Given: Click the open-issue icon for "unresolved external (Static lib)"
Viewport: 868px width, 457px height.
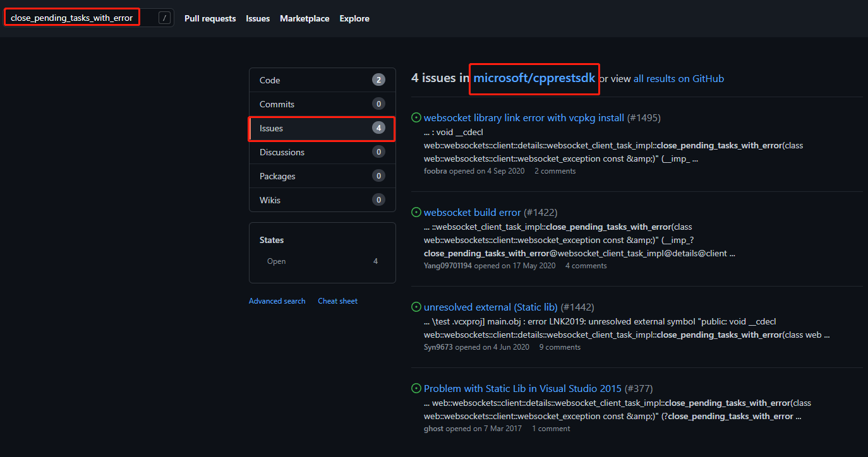Looking at the screenshot, I should (416, 307).
